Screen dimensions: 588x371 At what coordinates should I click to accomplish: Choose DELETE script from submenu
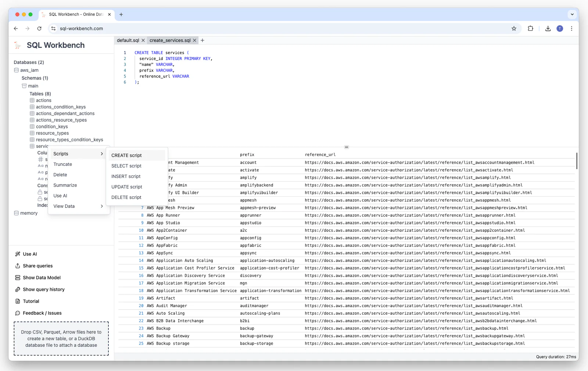click(x=137, y=197)
